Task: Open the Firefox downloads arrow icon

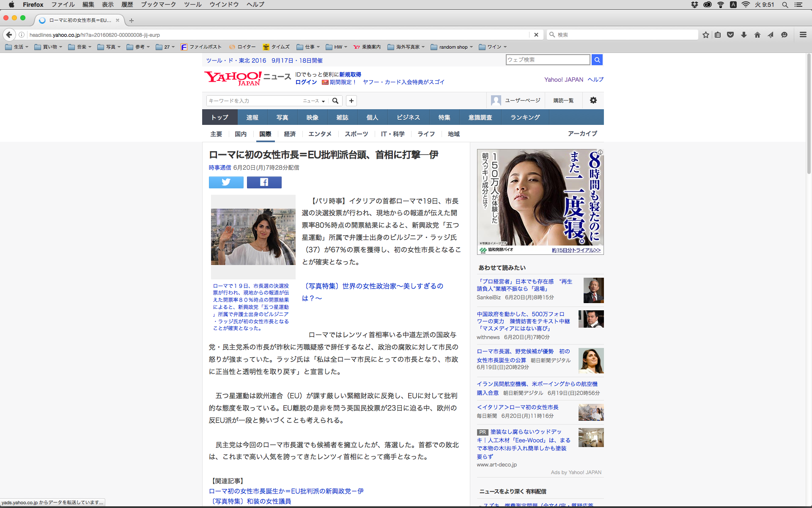Action: point(743,35)
